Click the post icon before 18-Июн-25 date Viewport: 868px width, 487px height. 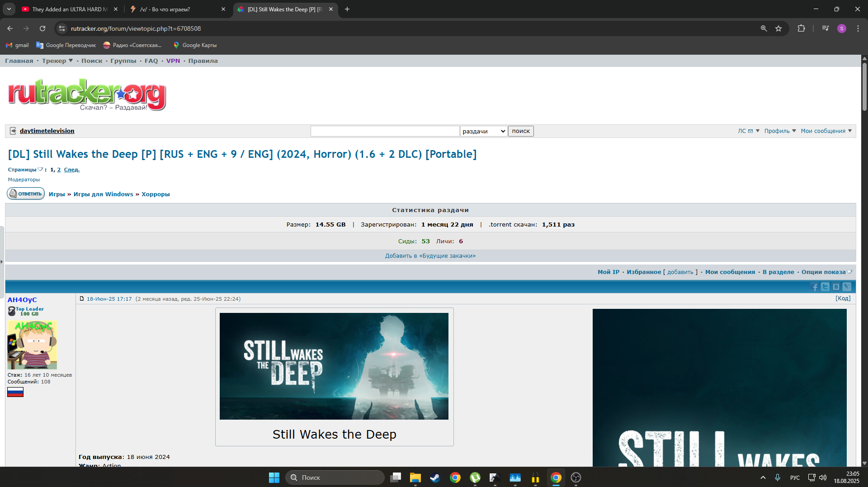[82, 298]
